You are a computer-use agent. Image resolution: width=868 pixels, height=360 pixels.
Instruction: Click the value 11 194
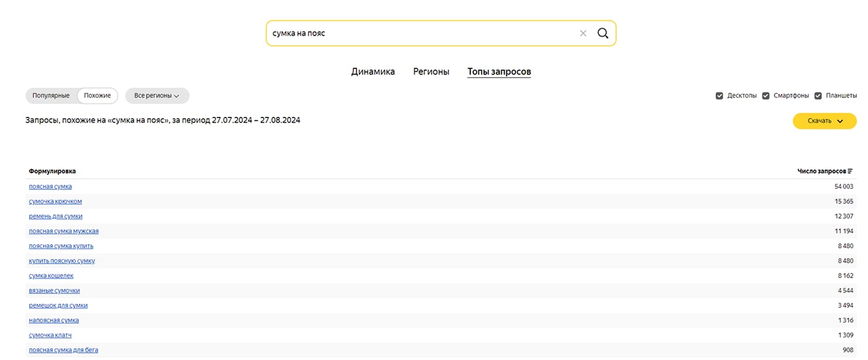[x=844, y=231]
